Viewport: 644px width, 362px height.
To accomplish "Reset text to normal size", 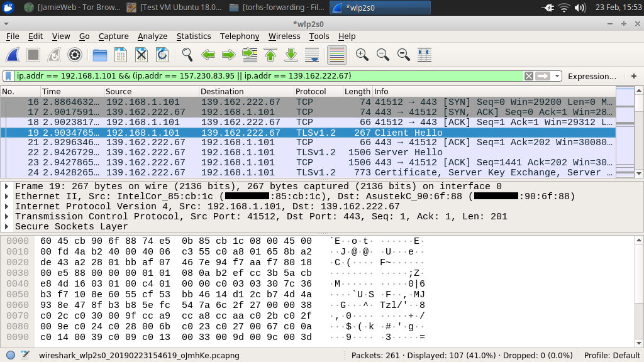I will [403, 55].
